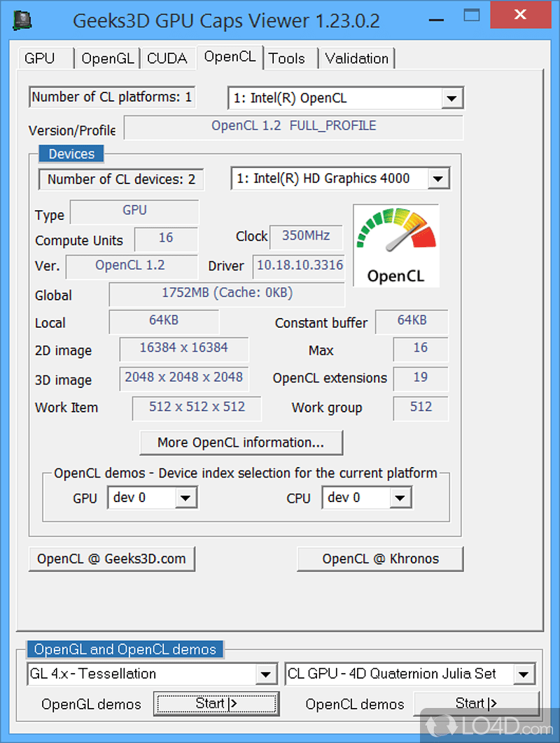Image resolution: width=560 pixels, height=743 pixels.
Task: Open the CPU device index dropdown
Action: 400,498
